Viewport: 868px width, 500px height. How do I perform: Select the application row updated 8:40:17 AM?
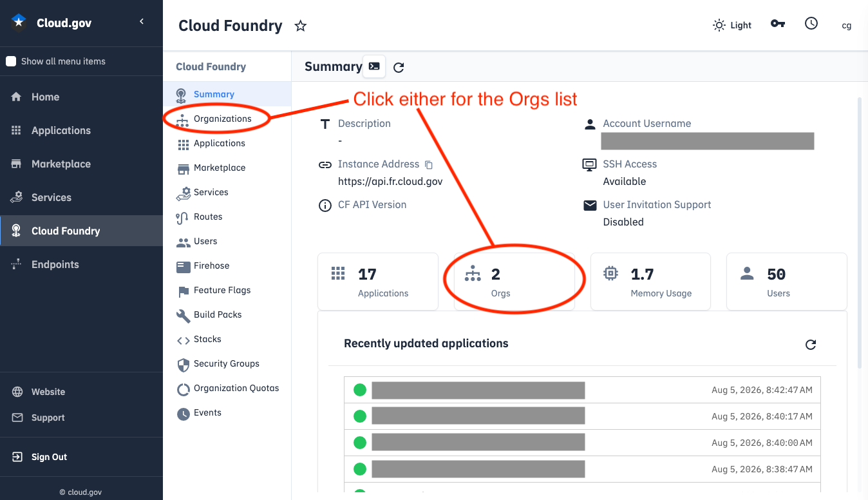point(582,416)
